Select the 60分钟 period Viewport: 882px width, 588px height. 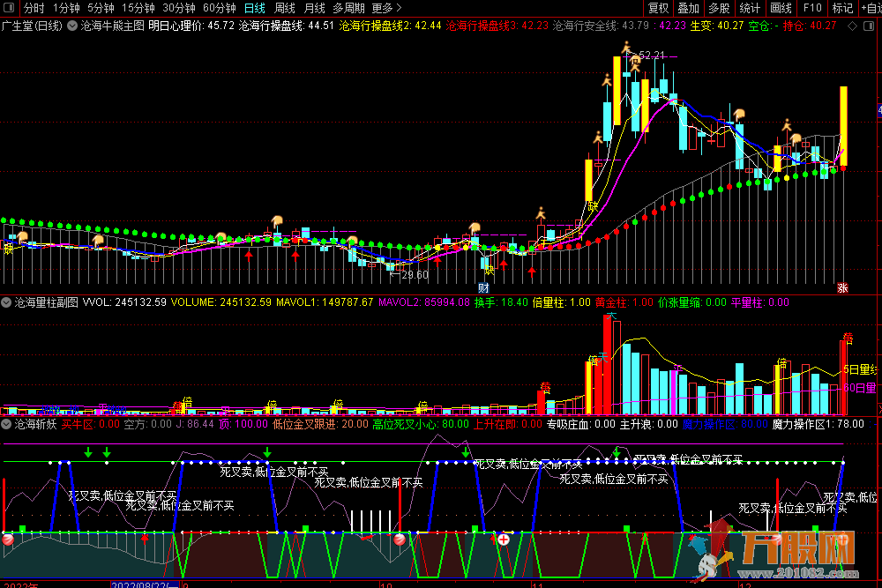[220, 8]
